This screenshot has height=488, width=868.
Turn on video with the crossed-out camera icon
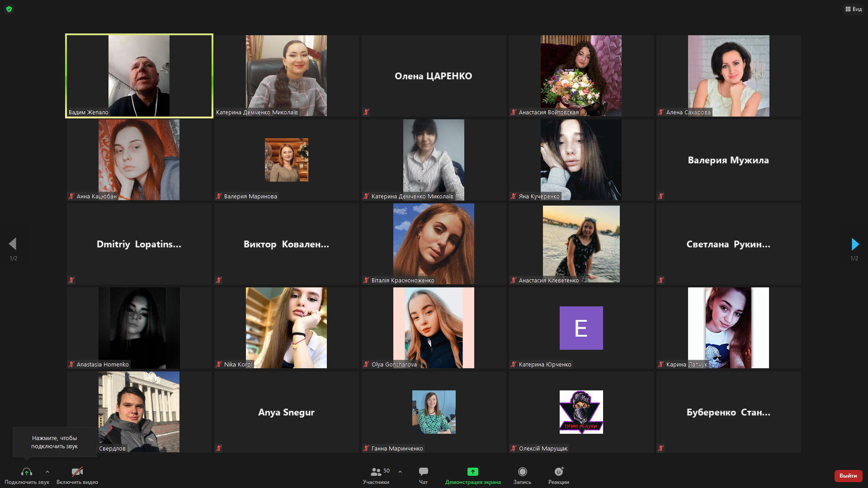coord(77,472)
